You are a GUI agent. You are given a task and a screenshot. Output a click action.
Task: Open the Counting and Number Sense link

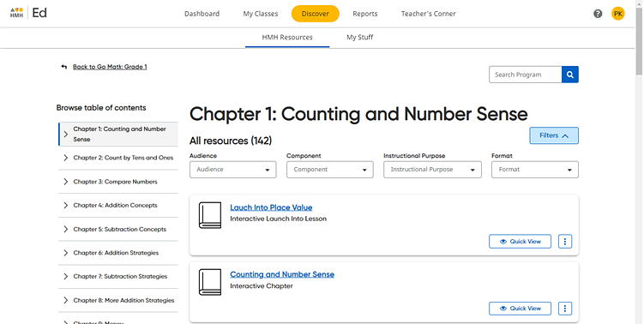[x=282, y=274]
